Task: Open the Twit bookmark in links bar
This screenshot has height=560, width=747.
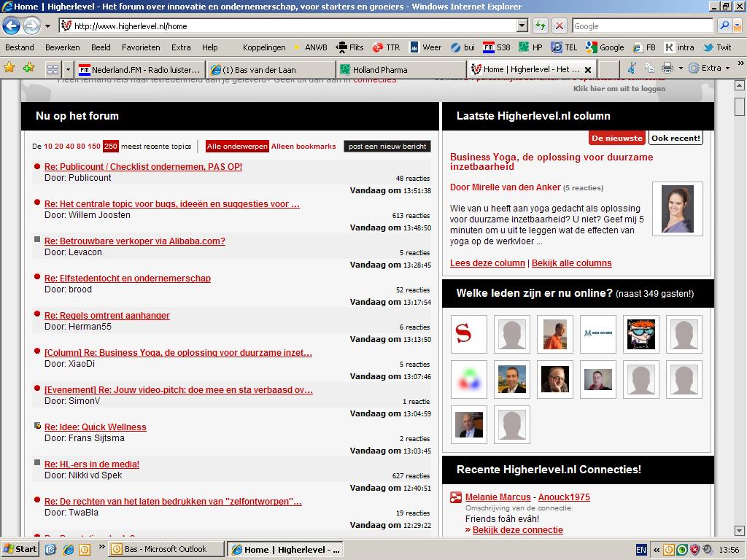Action: [717, 47]
